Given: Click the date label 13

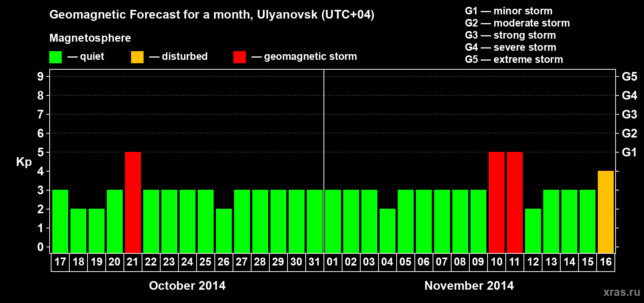Looking at the screenshot, I should coord(551,262).
